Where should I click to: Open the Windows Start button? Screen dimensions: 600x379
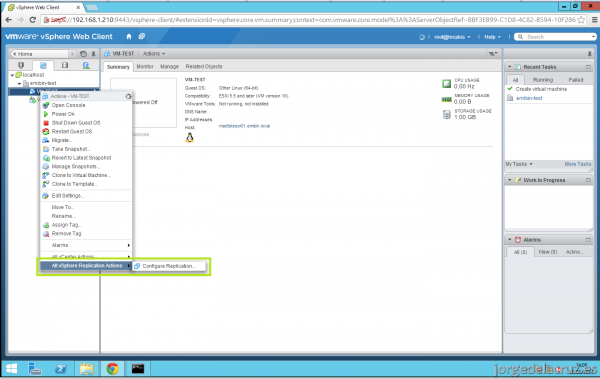point(11,369)
